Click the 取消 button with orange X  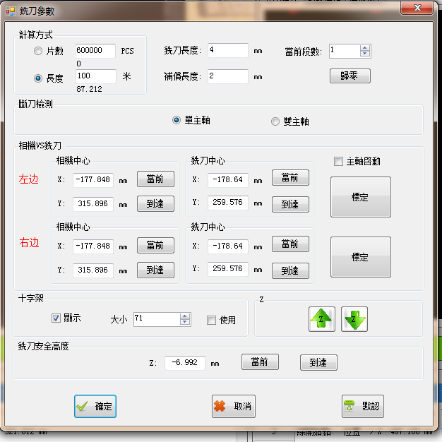(x=234, y=406)
